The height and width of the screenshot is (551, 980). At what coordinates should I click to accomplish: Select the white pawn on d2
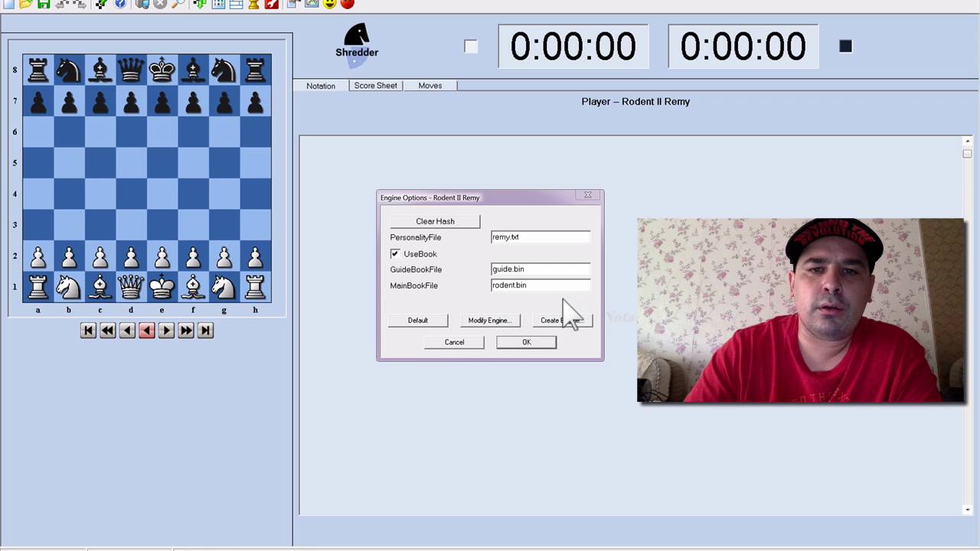pyautogui.click(x=131, y=256)
